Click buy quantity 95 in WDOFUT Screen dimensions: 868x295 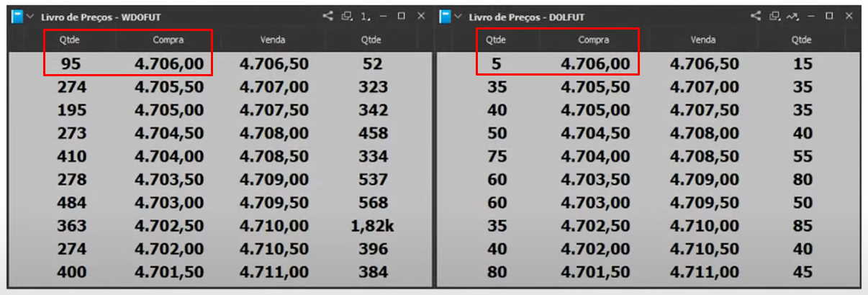coord(71,64)
